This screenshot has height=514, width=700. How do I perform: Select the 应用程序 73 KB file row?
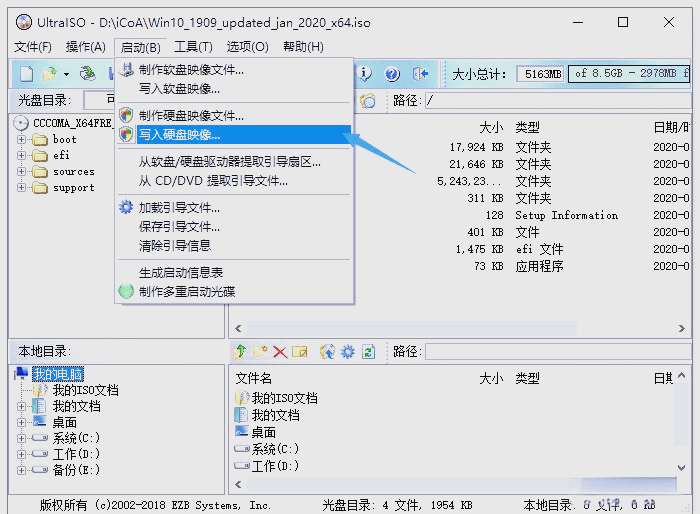[460, 266]
